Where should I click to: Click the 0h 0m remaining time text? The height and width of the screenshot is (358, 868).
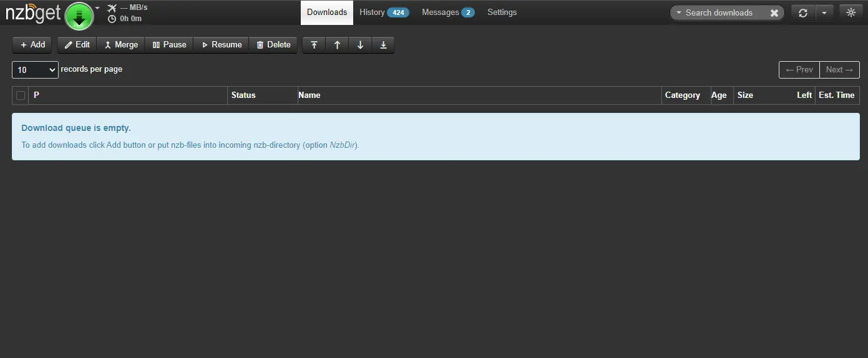coord(130,19)
